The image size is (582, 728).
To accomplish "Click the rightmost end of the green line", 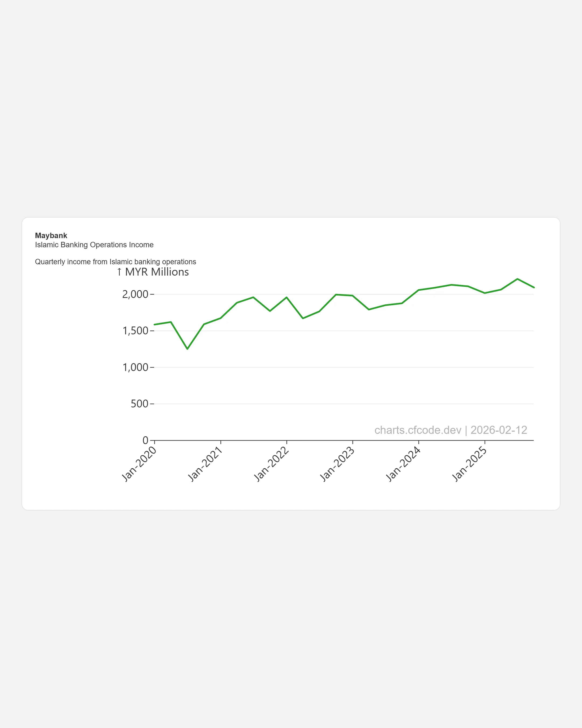I will (x=534, y=287).
